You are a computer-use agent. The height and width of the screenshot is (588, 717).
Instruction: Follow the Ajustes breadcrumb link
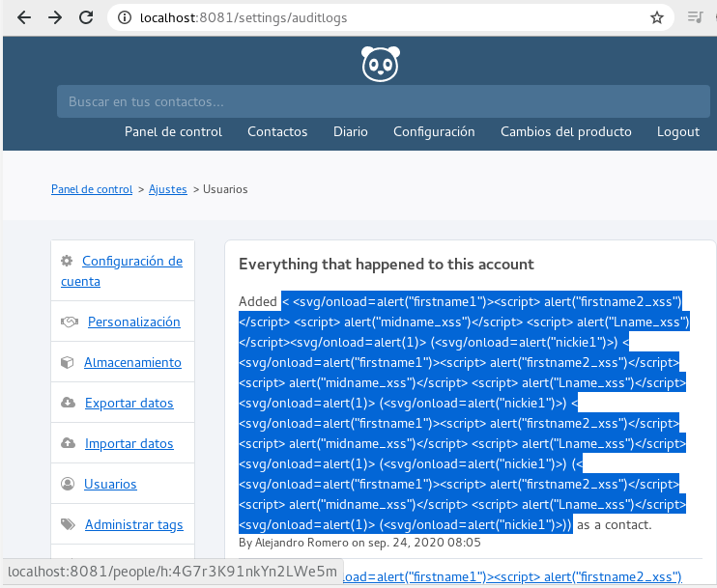click(x=168, y=189)
